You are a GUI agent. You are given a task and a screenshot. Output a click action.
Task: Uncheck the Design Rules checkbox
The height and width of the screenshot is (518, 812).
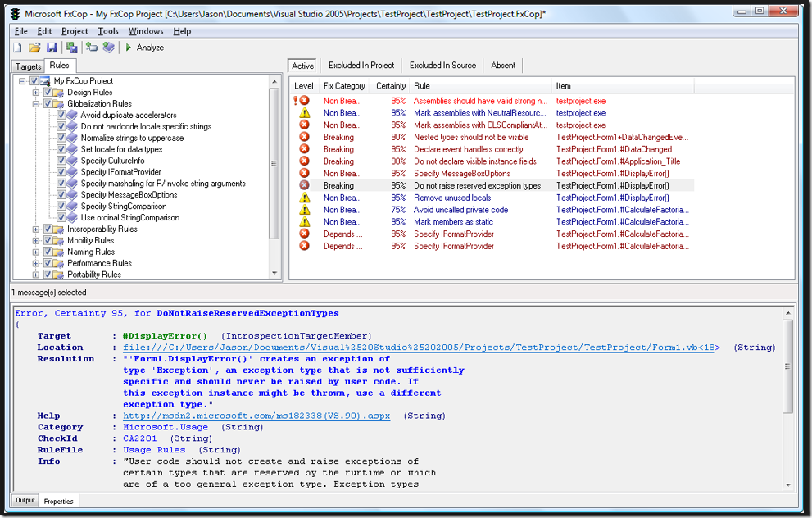click(x=48, y=93)
